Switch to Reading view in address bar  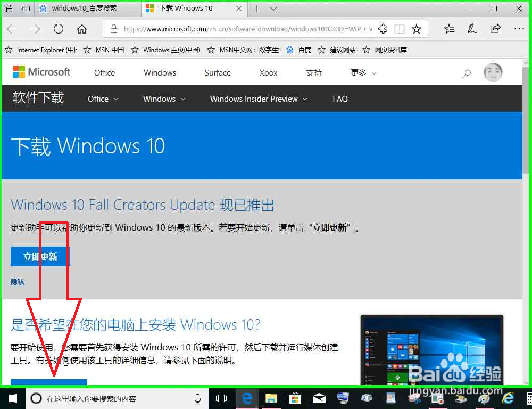400,29
